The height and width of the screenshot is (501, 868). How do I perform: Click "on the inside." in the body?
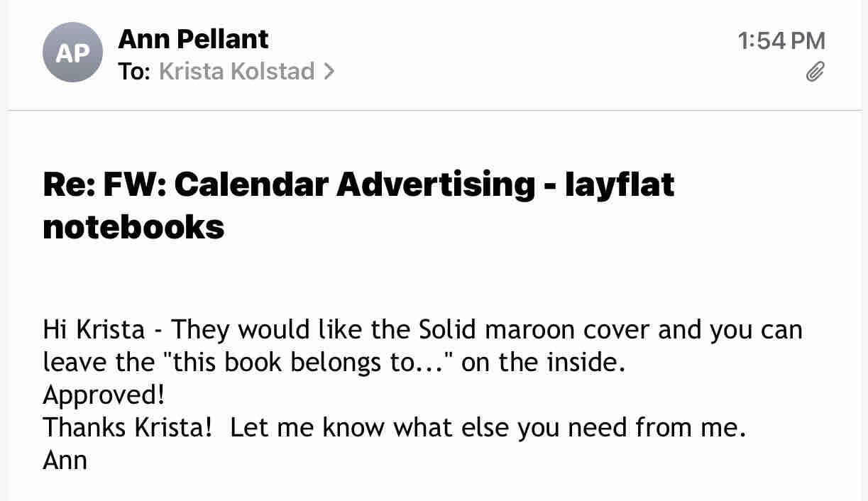pyautogui.click(x=543, y=363)
